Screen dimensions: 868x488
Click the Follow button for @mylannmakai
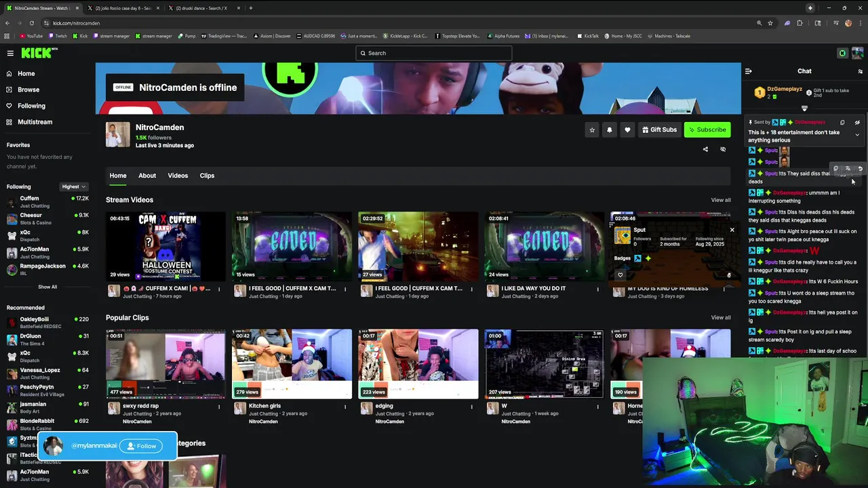(x=141, y=446)
